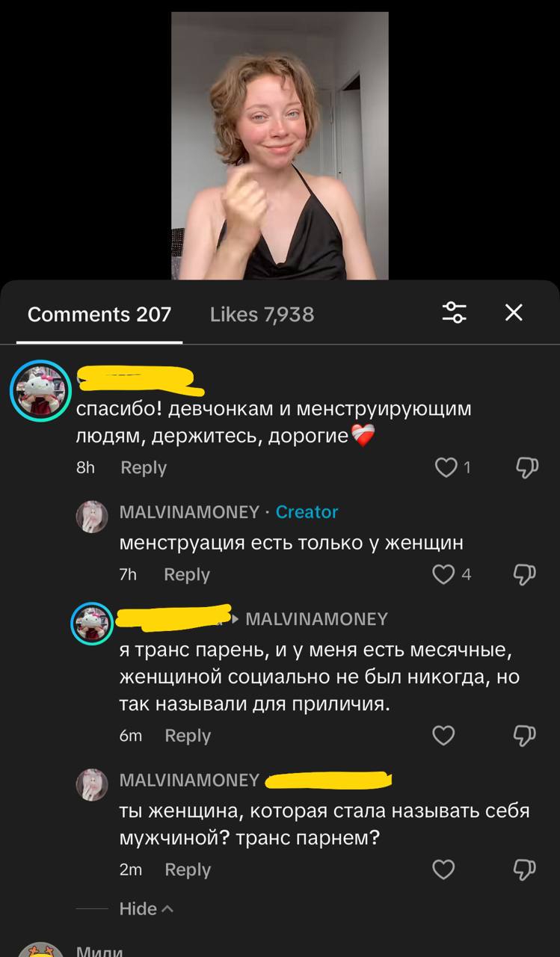560x957 pixels.
Task: Switch to the Likes 7,938 tab
Action: [x=262, y=314]
